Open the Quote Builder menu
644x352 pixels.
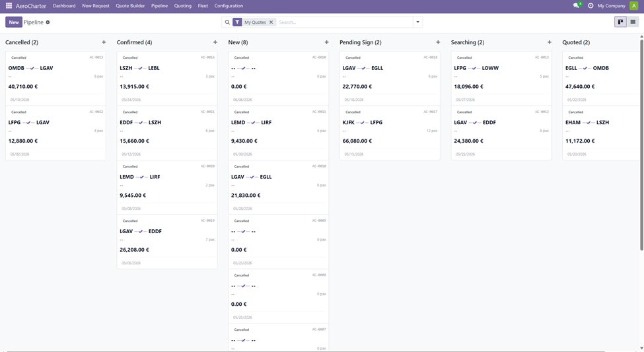click(x=130, y=6)
